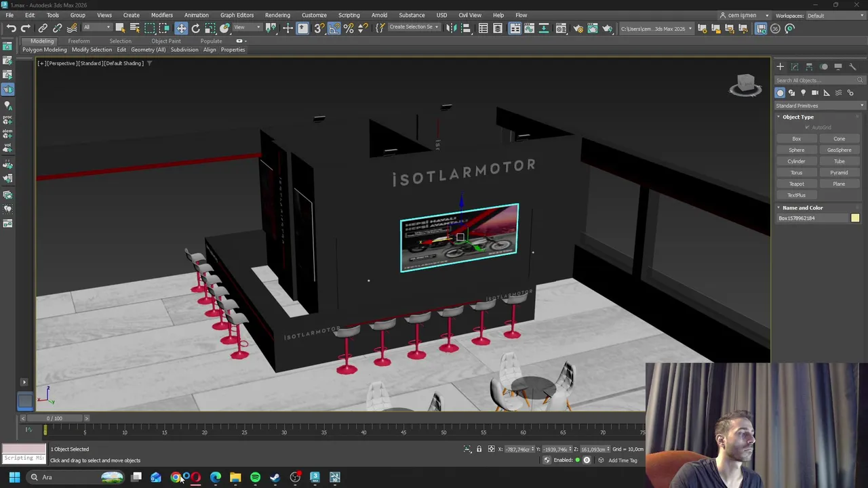The image size is (868, 488).
Task: Toggle the Enabled status indicator
Action: click(x=577, y=460)
